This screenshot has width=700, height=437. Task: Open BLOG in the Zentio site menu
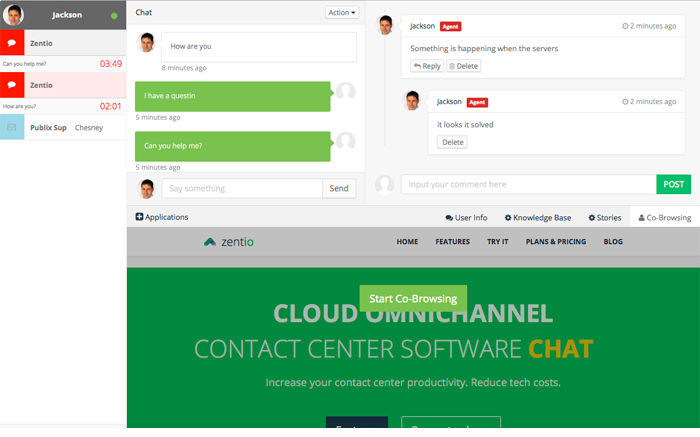pyautogui.click(x=613, y=241)
